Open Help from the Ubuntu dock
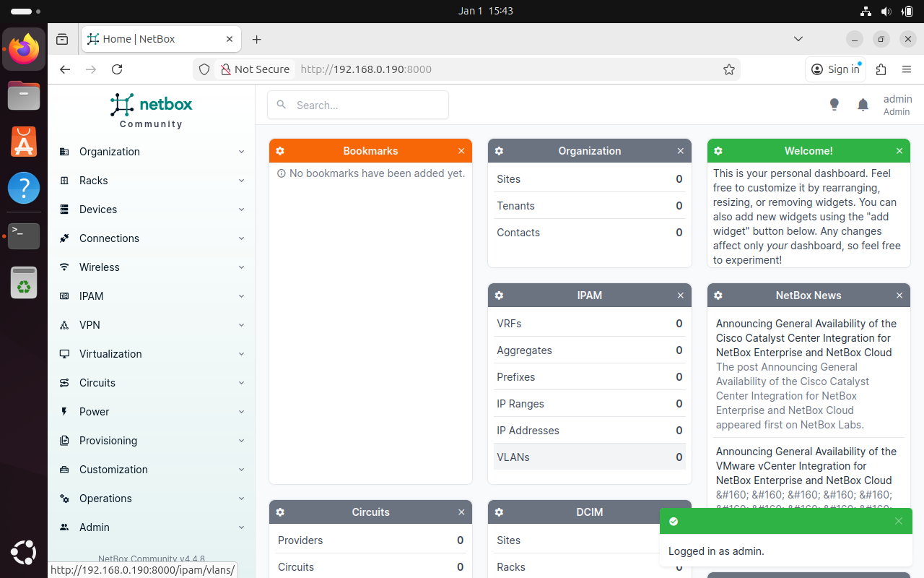This screenshot has height=578, width=924. (x=24, y=189)
